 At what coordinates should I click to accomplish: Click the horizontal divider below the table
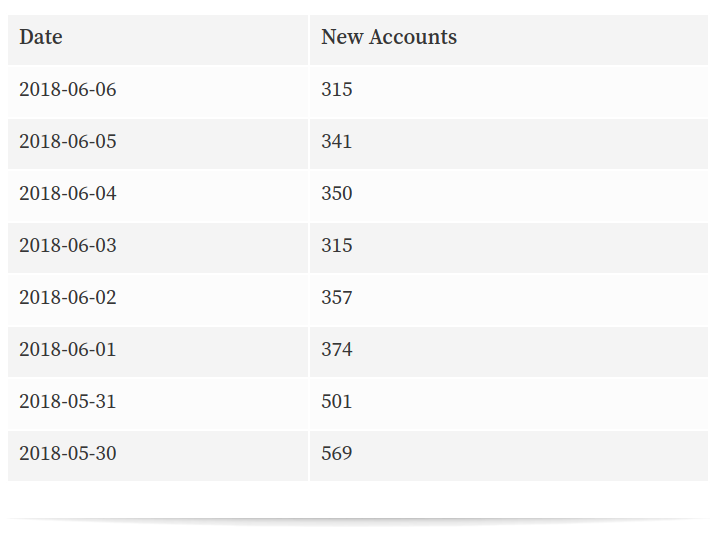[x=358, y=521]
